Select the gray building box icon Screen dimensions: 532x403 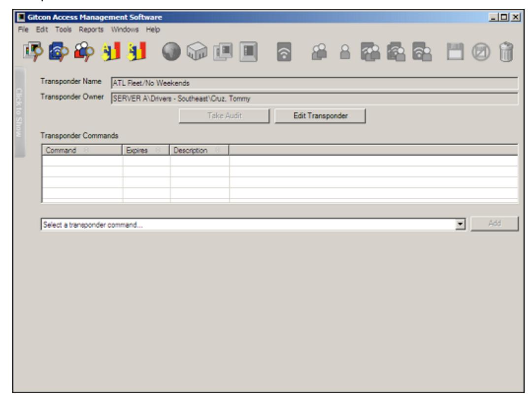pos(197,52)
